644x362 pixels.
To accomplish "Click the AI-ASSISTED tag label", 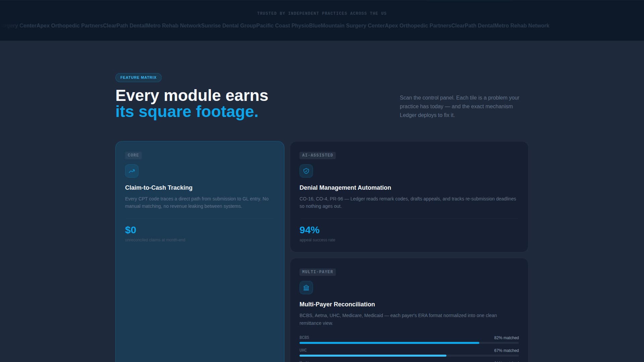I will coord(317,155).
